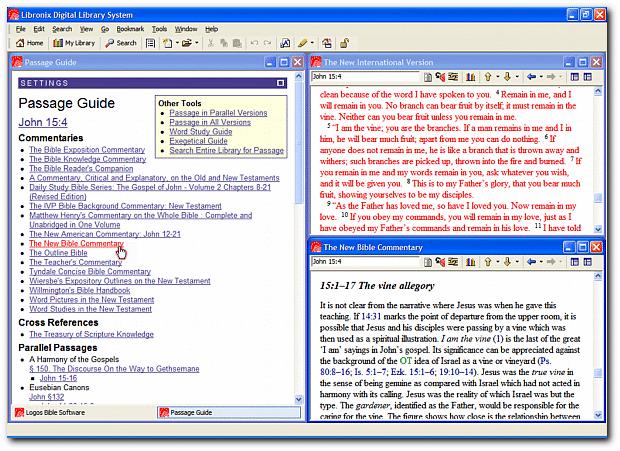Click the scissors Cut icon
The height and width of the screenshot is (451, 620).
click(x=211, y=43)
